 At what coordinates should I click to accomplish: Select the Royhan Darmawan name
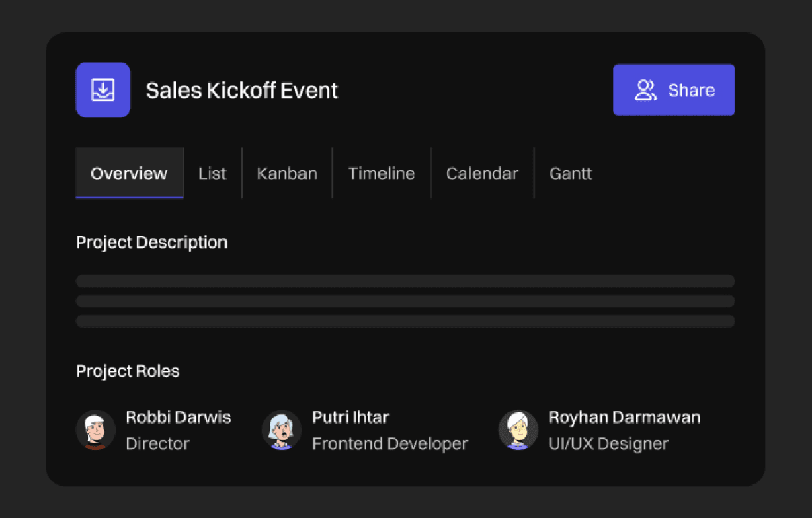pos(624,417)
